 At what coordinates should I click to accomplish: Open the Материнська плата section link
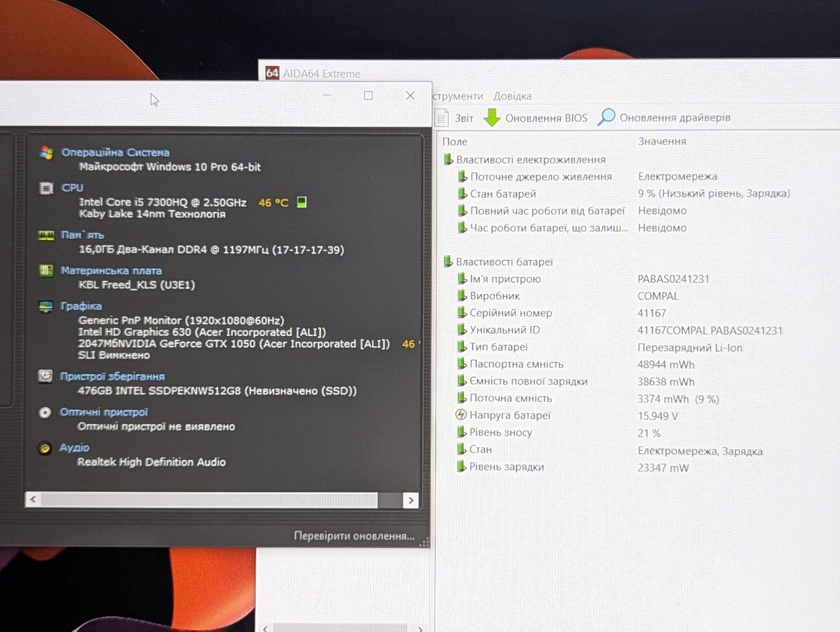pos(111,270)
